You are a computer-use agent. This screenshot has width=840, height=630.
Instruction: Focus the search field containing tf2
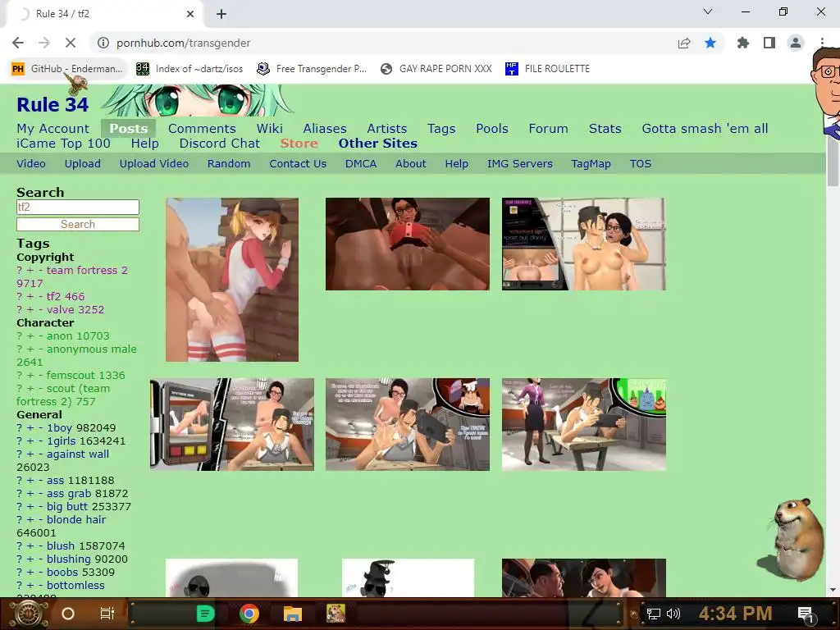78,207
